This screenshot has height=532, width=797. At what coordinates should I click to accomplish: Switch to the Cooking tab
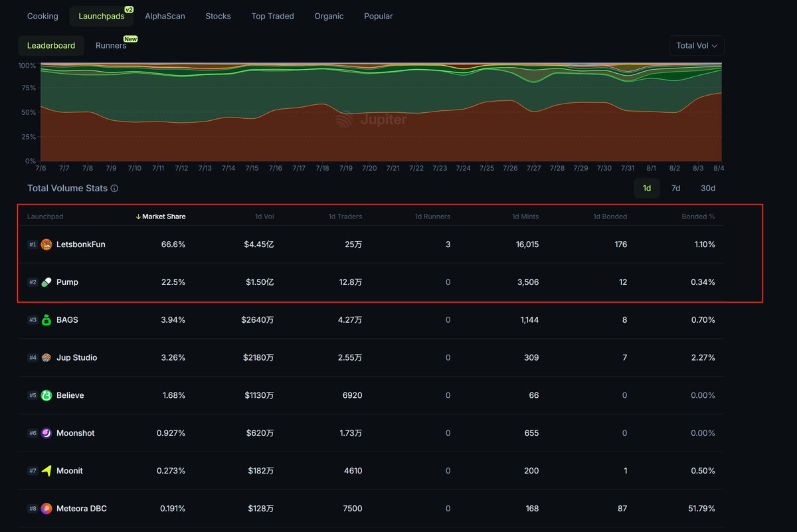coord(43,16)
